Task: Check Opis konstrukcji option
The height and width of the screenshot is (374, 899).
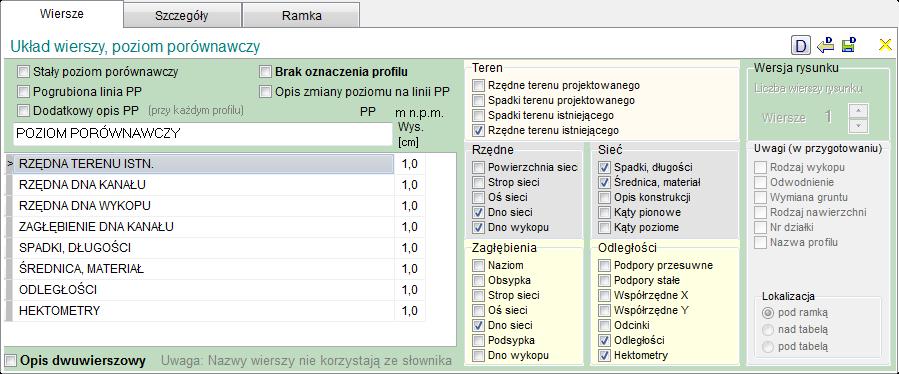Action: coord(604,197)
